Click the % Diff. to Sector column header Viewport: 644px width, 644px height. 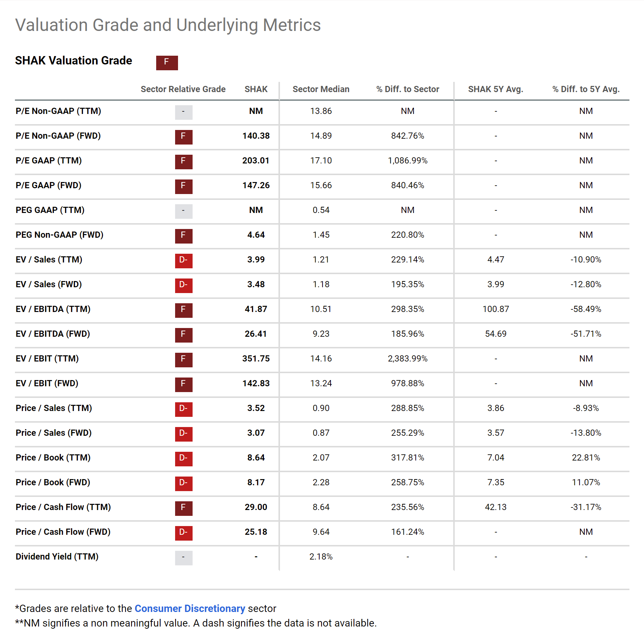point(407,89)
